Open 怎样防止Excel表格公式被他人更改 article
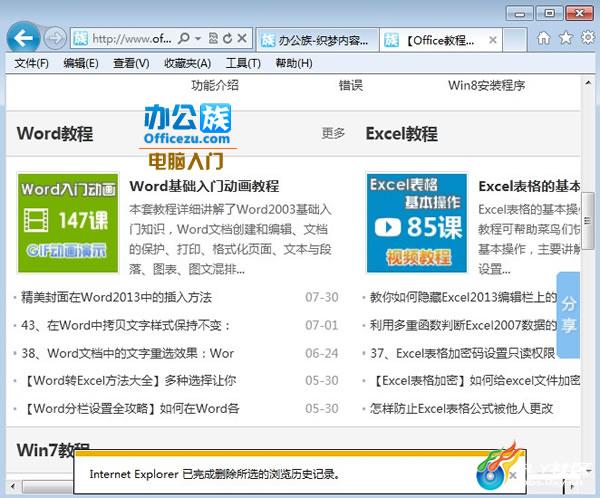 (x=461, y=408)
